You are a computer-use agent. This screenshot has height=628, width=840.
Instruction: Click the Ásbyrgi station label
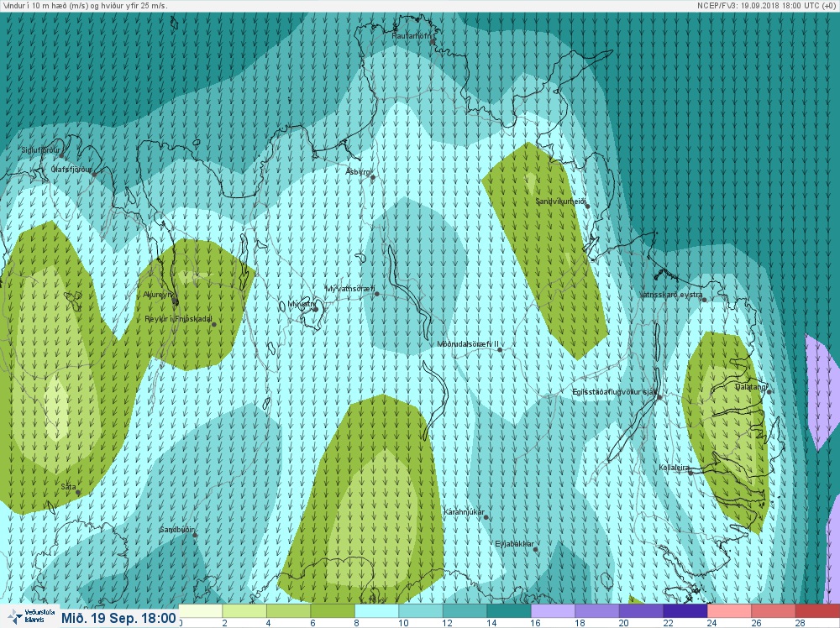359,172
